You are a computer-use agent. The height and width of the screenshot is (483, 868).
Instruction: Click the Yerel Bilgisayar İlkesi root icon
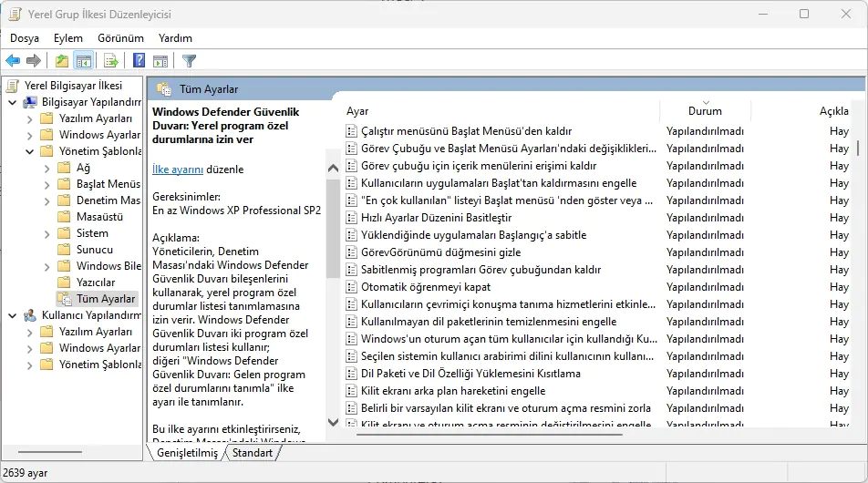[x=13, y=85]
